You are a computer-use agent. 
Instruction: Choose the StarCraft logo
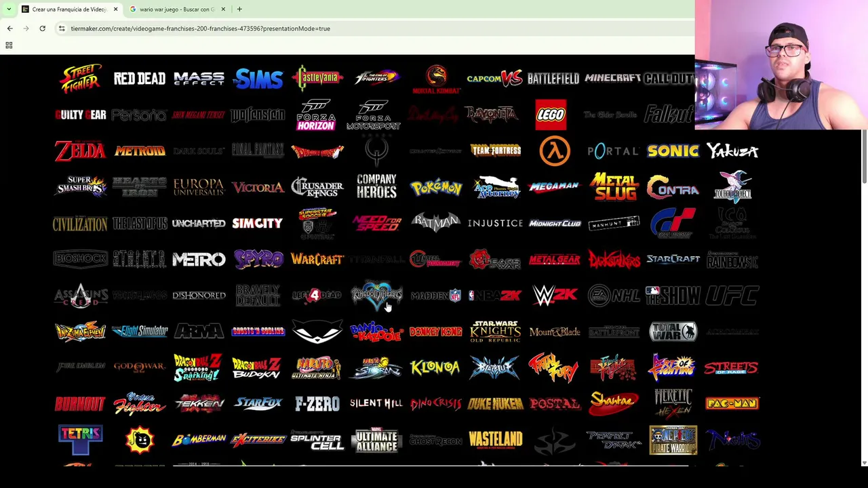(673, 259)
